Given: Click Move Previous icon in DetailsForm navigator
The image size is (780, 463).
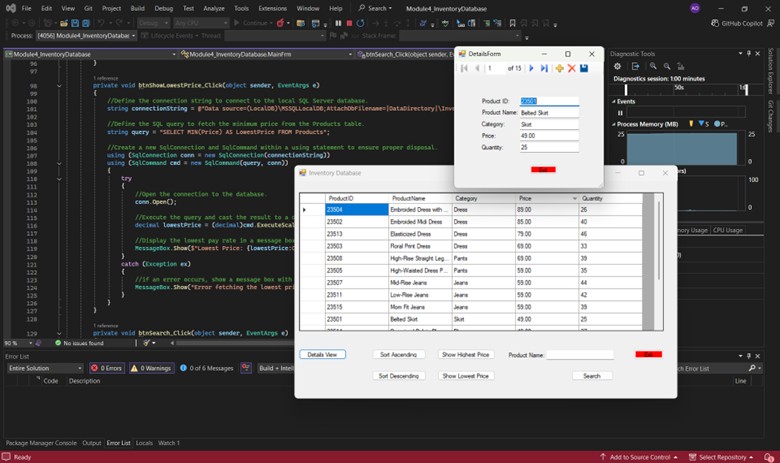Looking at the screenshot, I should tap(477, 68).
